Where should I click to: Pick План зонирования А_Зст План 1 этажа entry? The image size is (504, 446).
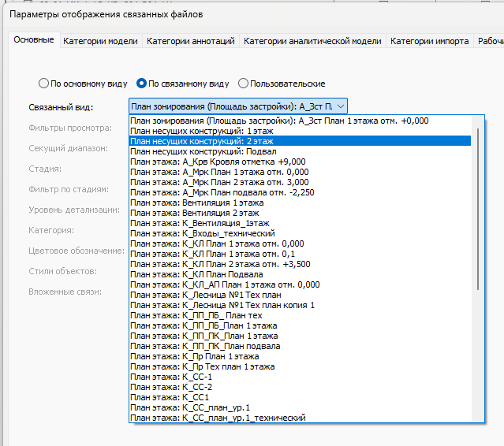300,121
